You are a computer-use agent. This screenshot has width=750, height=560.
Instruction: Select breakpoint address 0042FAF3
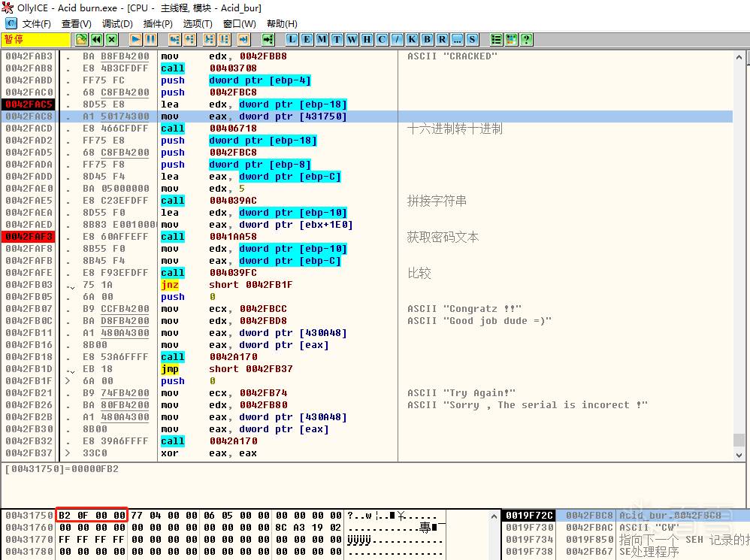point(29,237)
